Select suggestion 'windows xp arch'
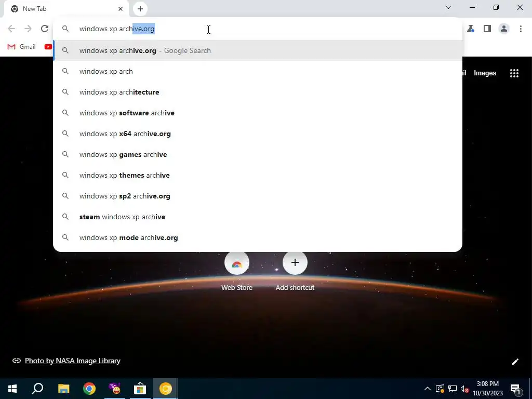 click(258, 71)
